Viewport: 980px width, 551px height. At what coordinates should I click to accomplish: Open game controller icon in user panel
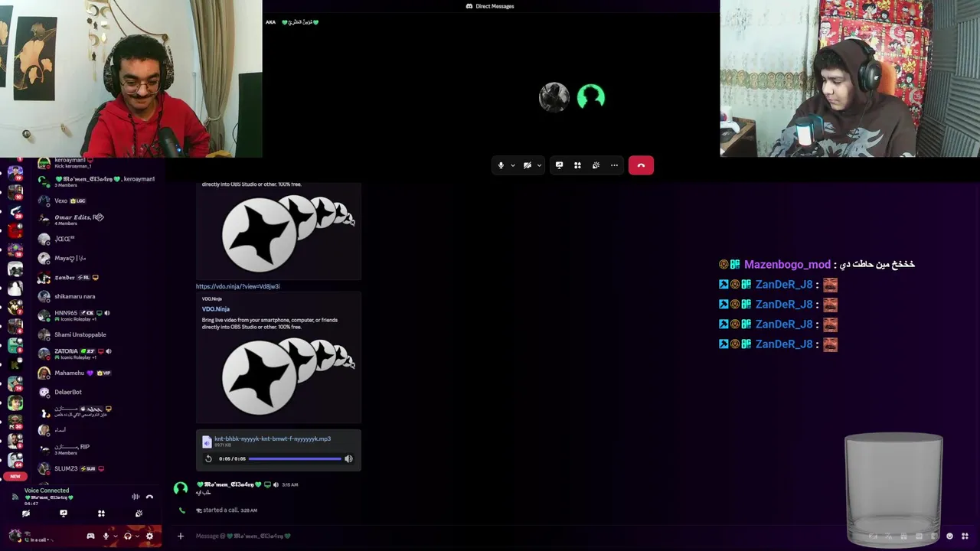coord(90,536)
